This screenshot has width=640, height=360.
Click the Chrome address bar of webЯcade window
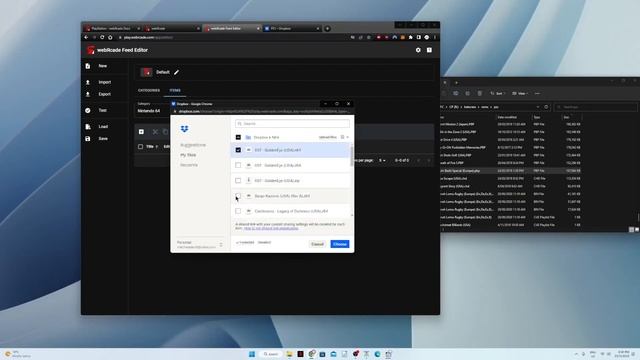(233, 37)
